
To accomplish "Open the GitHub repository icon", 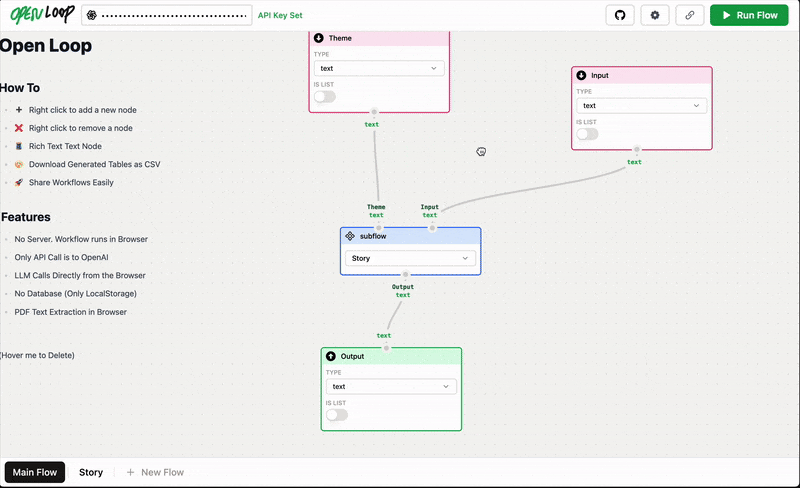I will point(620,15).
